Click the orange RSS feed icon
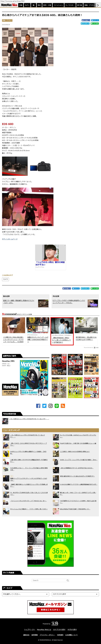The image size is (101, 644). pyautogui.click(x=63, y=406)
